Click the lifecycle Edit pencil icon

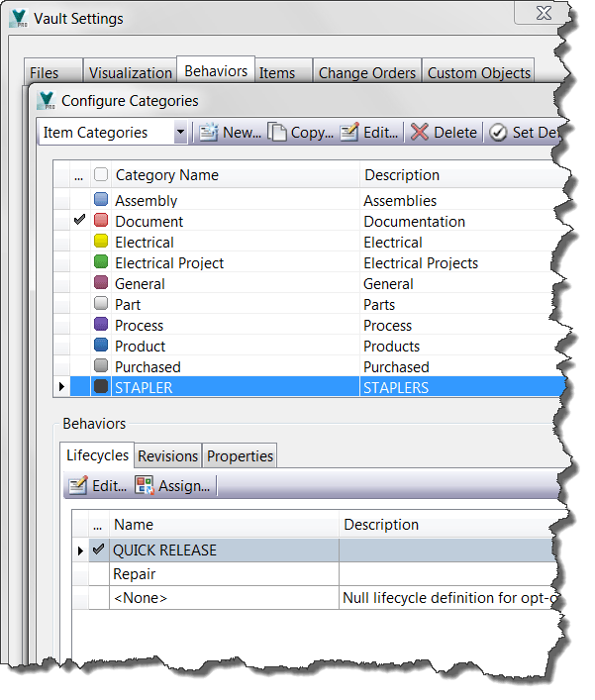pyautogui.click(x=78, y=486)
